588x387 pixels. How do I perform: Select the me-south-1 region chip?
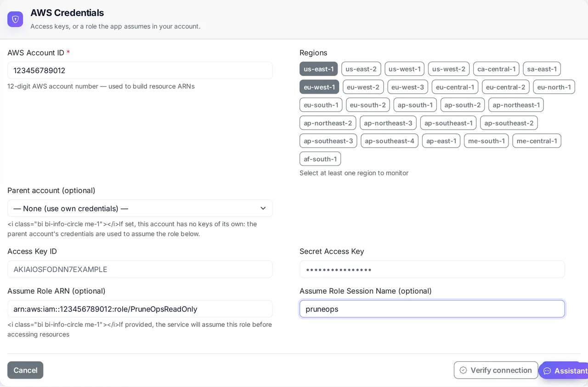(x=486, y=141)
